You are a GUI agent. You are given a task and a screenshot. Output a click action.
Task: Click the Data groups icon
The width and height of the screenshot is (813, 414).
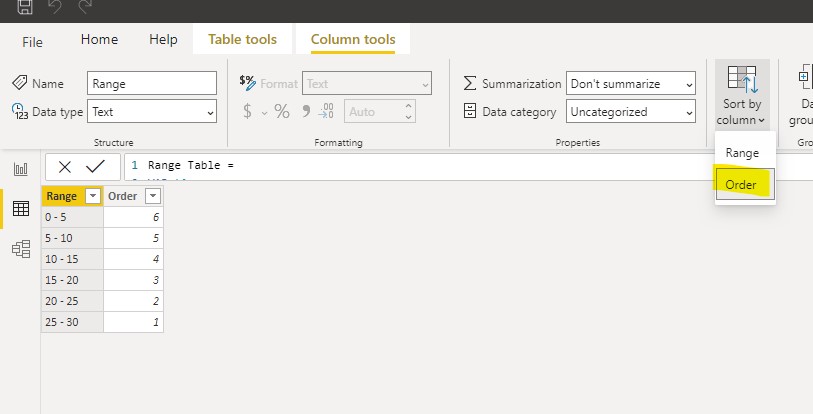point(805,78)
